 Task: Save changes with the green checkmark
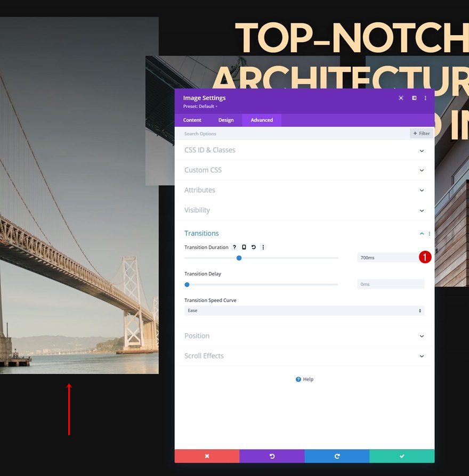coord(402,456)
